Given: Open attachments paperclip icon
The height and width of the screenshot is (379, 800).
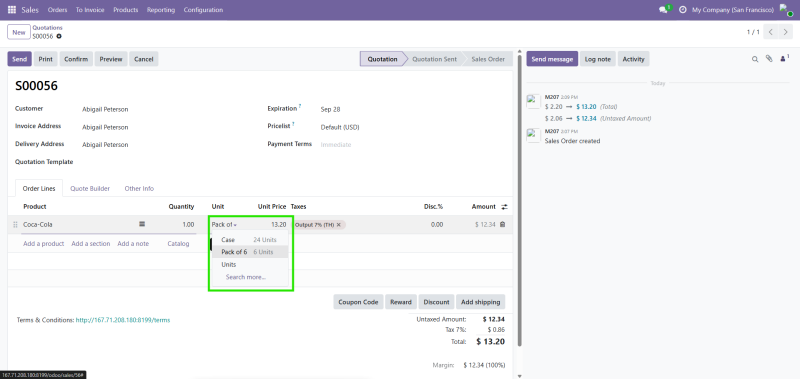Looking at the screenshot, I should [x=769, y=59].
